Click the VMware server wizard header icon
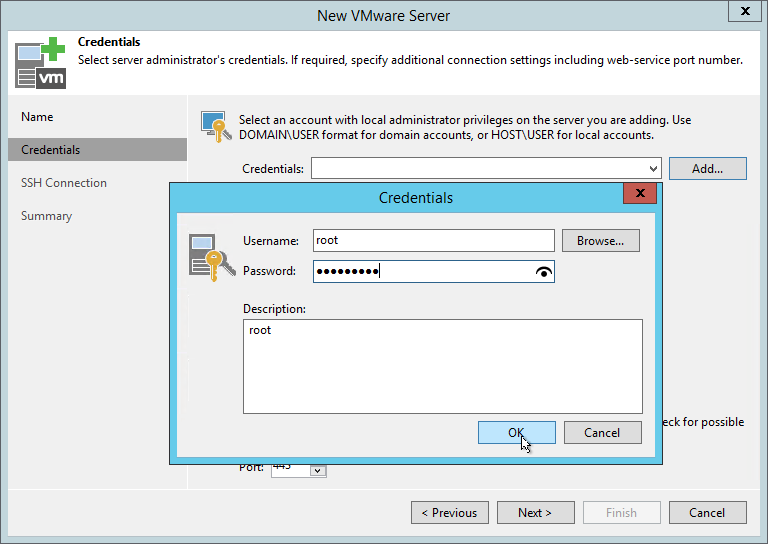768x544 pixels. 40,63
